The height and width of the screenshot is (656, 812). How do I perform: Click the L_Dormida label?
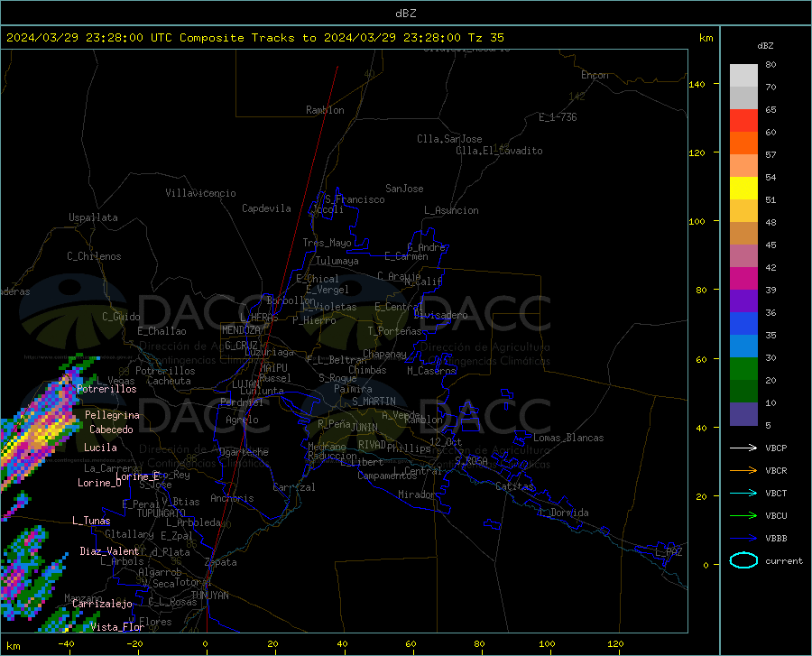point(563,513)
